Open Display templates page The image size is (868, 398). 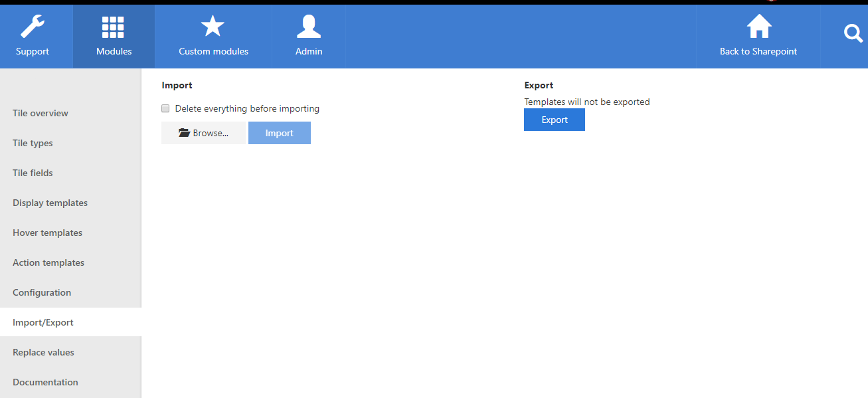(x=50, y=203)
